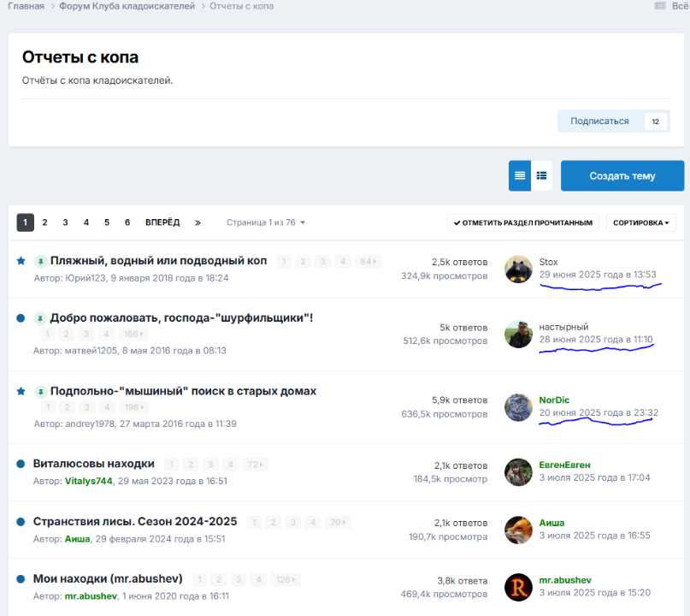Click subscriber count 12 badge
This screenshot has height=616, width=690.
pos(656,121)
